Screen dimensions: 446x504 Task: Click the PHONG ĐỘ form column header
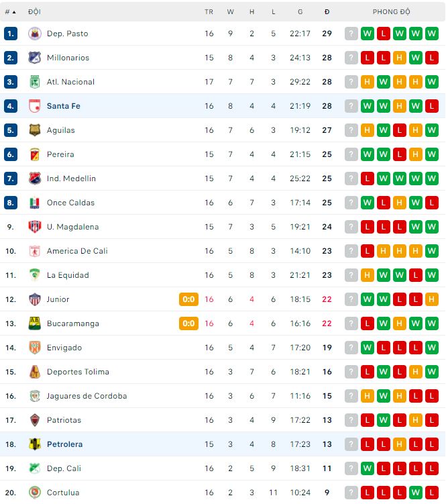pos(392,12)
